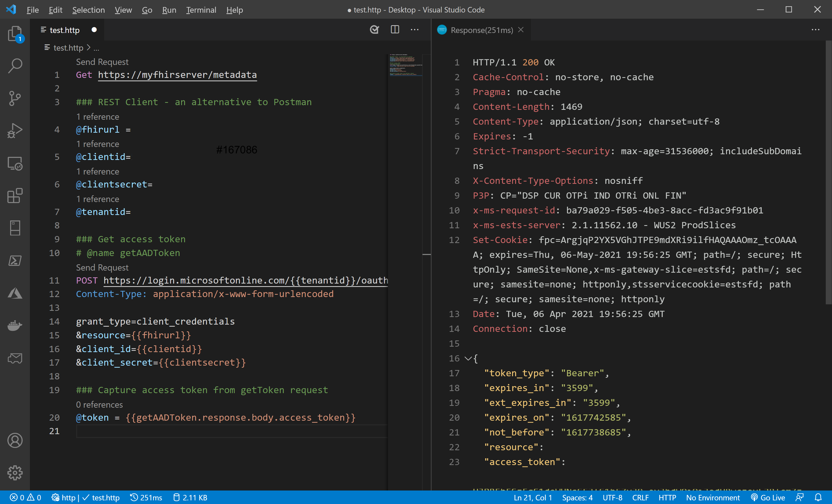This screenshot has width=832, height=504.
Task: Click the Visual Studio Code logo icon
Action: pos(11,9)
